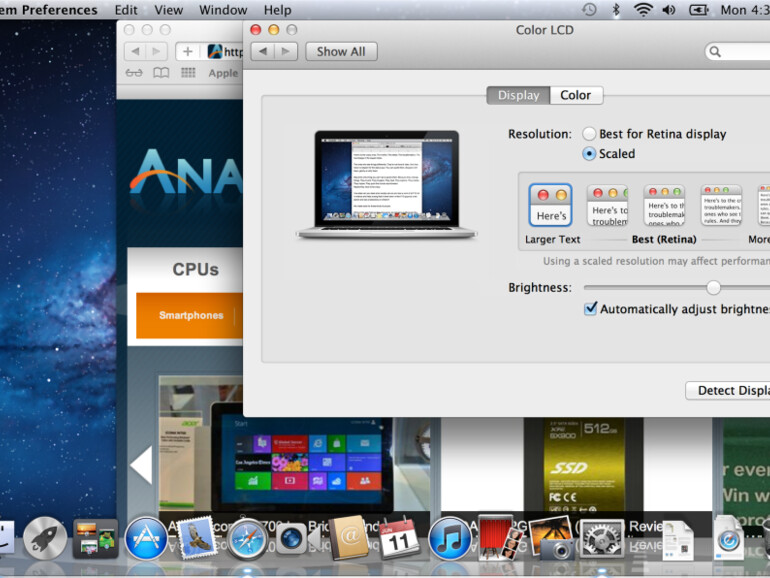Click Safari's back arrow button
770x578 pixels.
tap(136, 51)
